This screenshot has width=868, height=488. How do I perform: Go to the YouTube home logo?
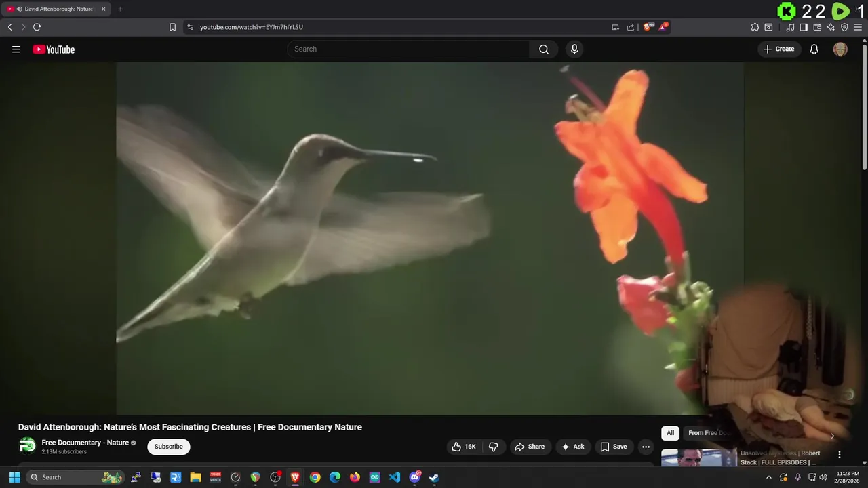click(x=54, y=49)
